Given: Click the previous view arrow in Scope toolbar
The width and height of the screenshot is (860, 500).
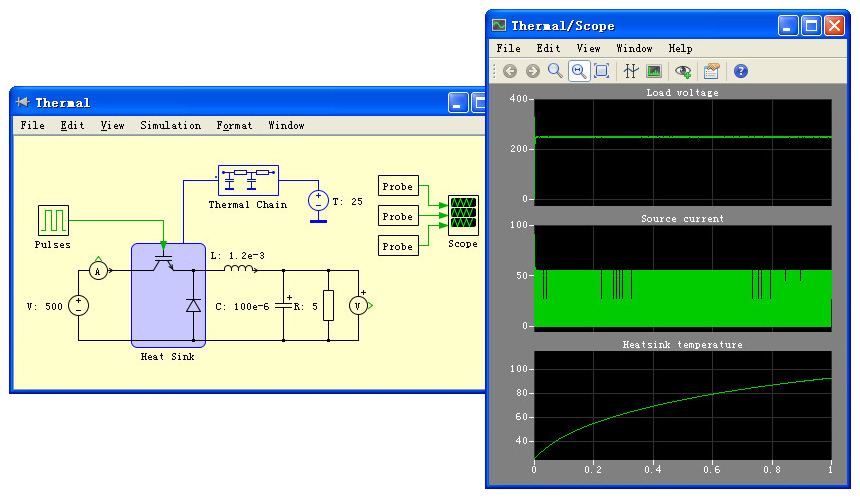Looking at the screenshot, I should pyautogui.click(x=510, y=71).
